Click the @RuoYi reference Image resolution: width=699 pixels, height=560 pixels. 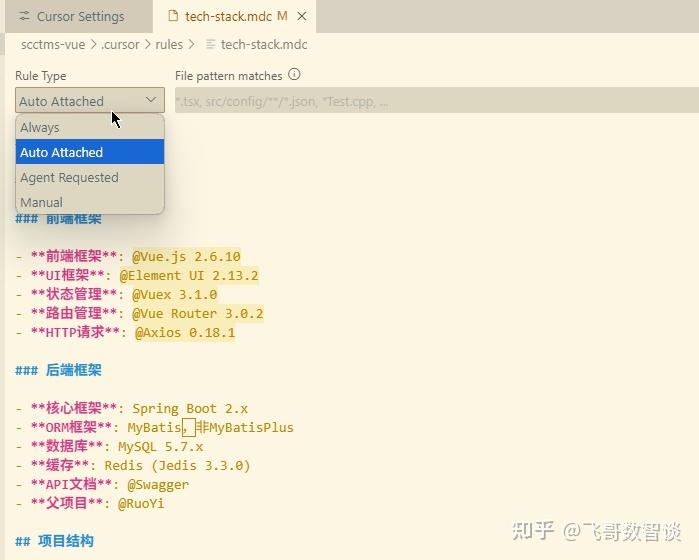[x=141, y=504]
